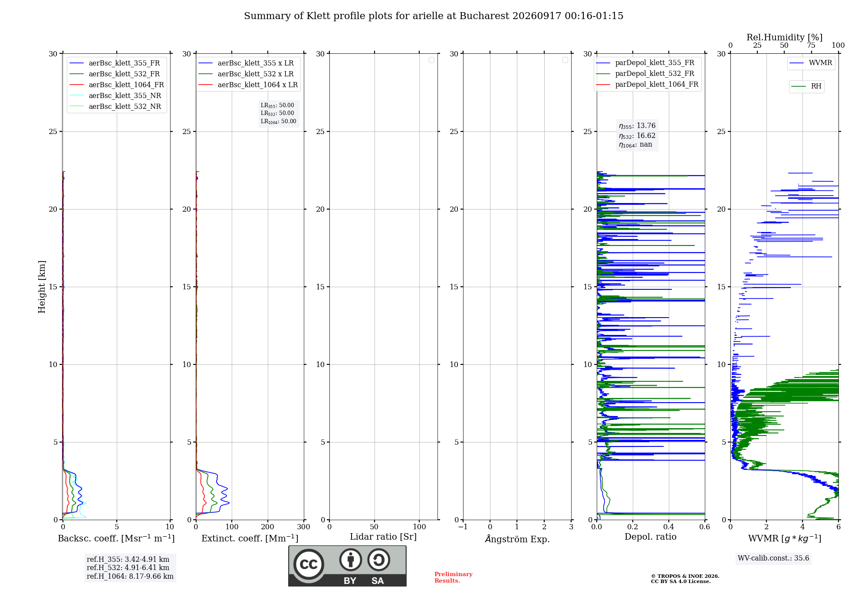Click the empty legend box in Ångström plot
Screen dimensions: 868x590
[565, 60]
